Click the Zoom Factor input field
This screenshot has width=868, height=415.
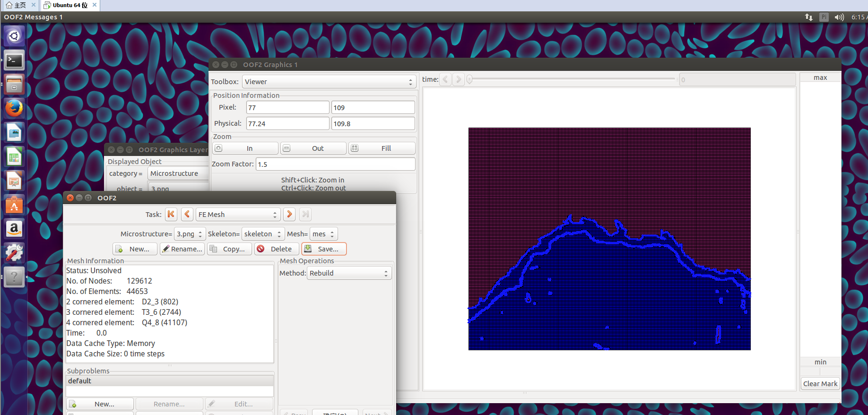335,164
